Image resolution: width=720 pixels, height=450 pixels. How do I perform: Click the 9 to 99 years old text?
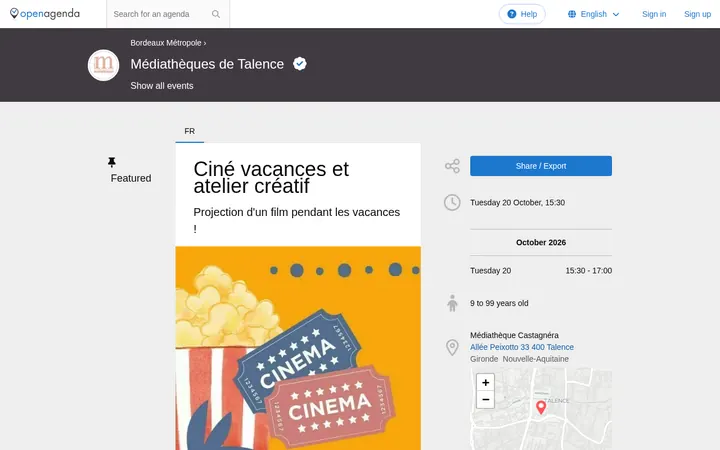[499, 303]
